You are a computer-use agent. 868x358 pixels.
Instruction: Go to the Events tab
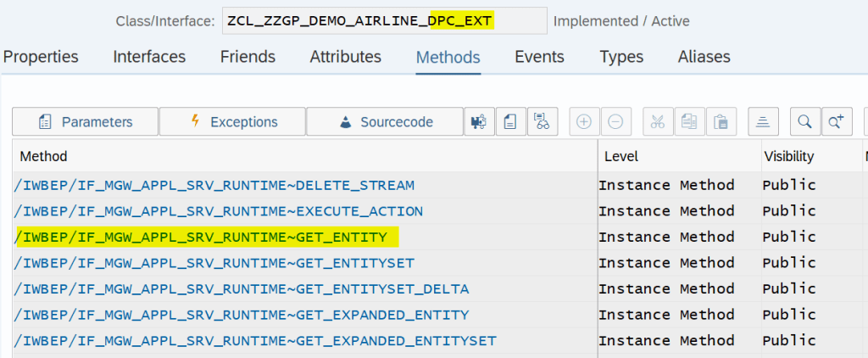(x=539, y=57)
